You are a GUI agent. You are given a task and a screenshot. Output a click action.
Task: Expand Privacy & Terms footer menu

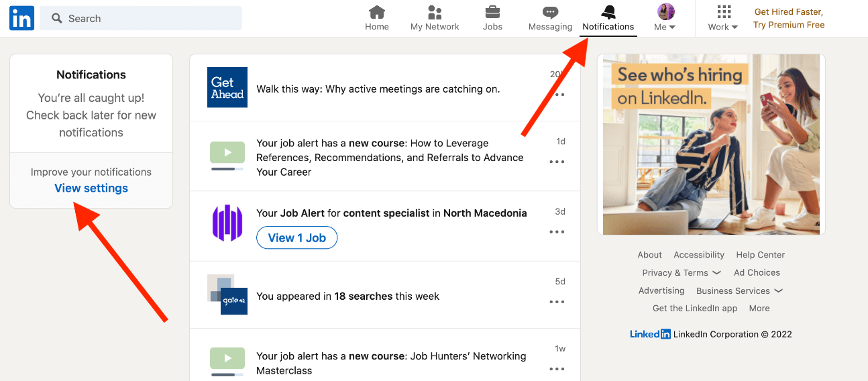(682, 273)
